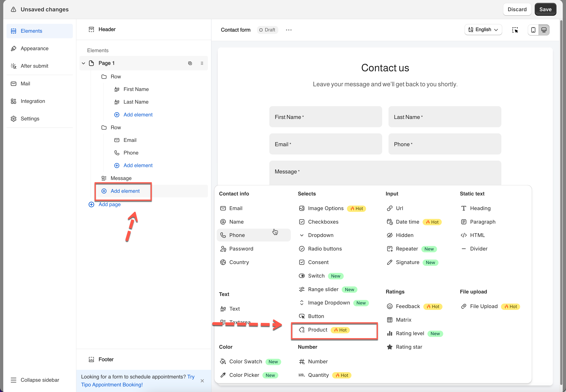The width and height of the screenshot is (566, 392).
Task: Click the drag handle on Page 1
Action: point(202,63)
